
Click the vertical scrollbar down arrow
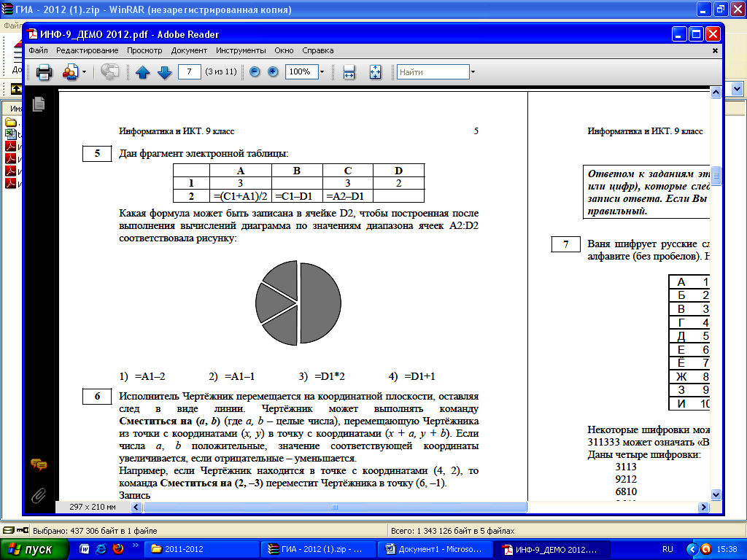click(716, 495)
